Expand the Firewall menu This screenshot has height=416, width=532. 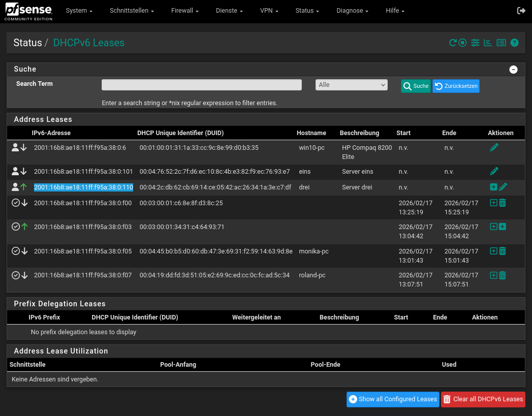(x=184, y=11)
